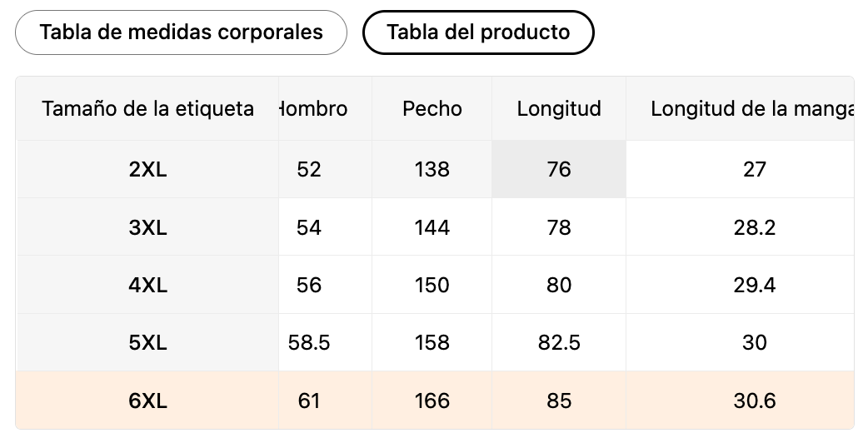Viewport: 868px width, 443px height.
Task: Click the highlighted Longitud cell showing 76
Action: pos(558,170)
